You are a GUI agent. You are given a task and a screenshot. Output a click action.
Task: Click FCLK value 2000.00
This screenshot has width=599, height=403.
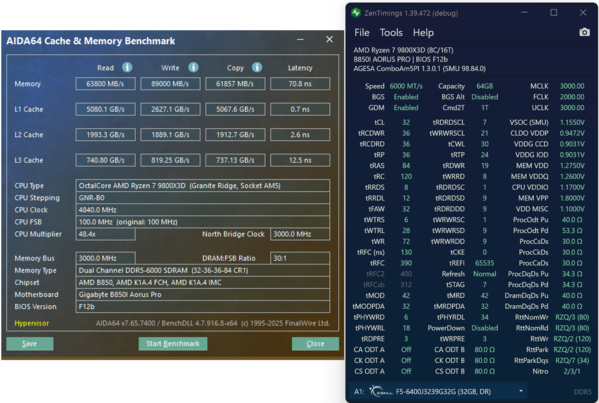point(572,97)
